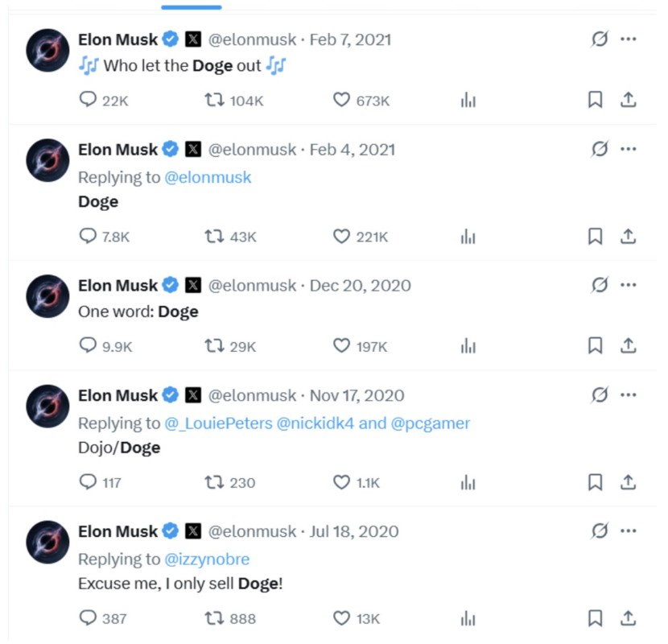Bookmark the "Excuse me, I only sell Doge!" tweet
The image size is (668, 644).
point(595,618)
